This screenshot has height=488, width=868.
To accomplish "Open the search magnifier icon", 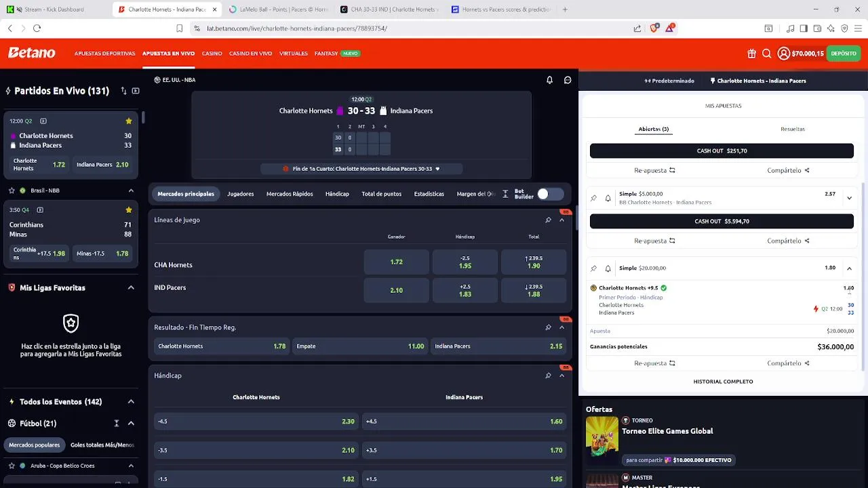I will coord(767,54).
